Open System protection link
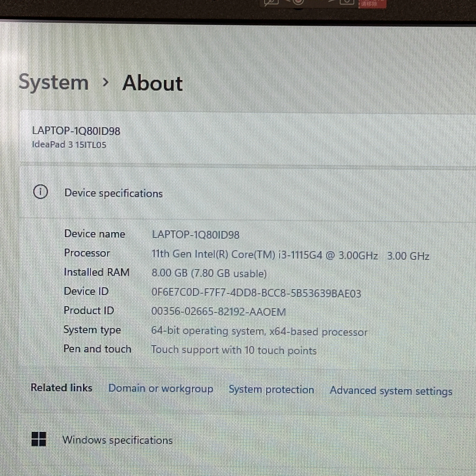Viewport: 476px width, 476px height. pyautogui.click(x=272, y=390)
